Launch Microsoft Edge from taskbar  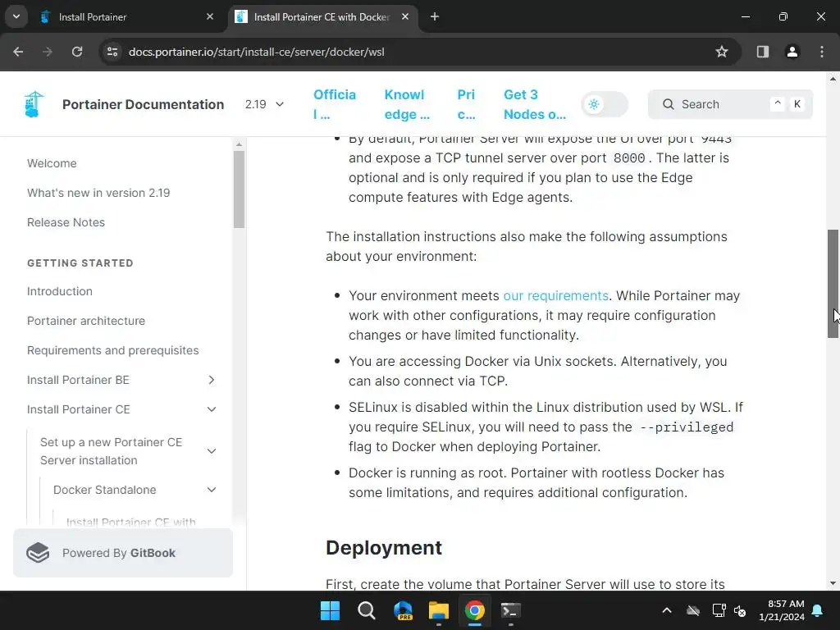point(403,610)
